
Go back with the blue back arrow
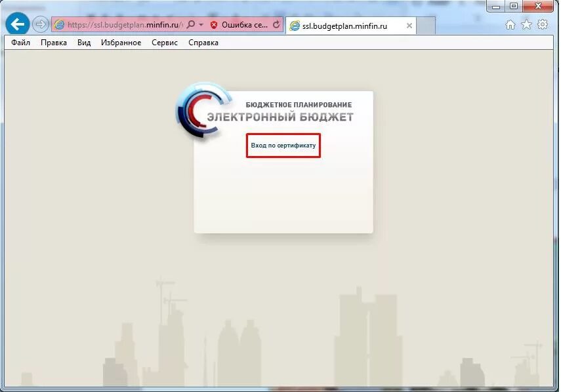(x=17, y=24)
